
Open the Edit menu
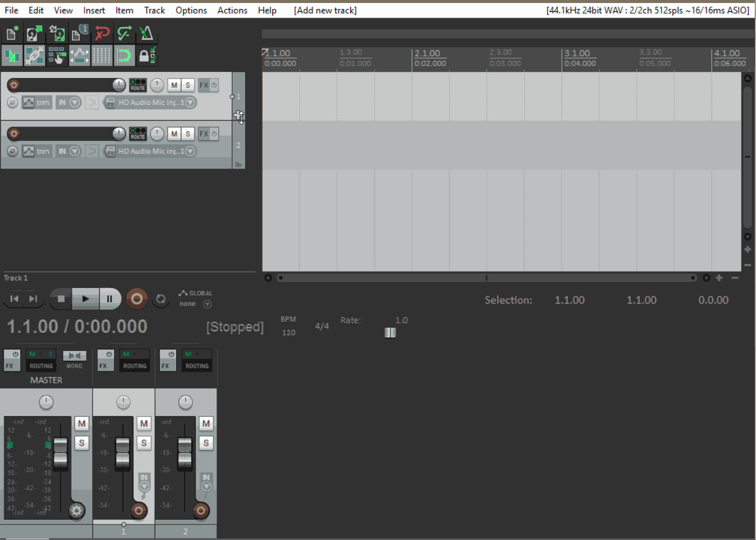coord(36,10)
